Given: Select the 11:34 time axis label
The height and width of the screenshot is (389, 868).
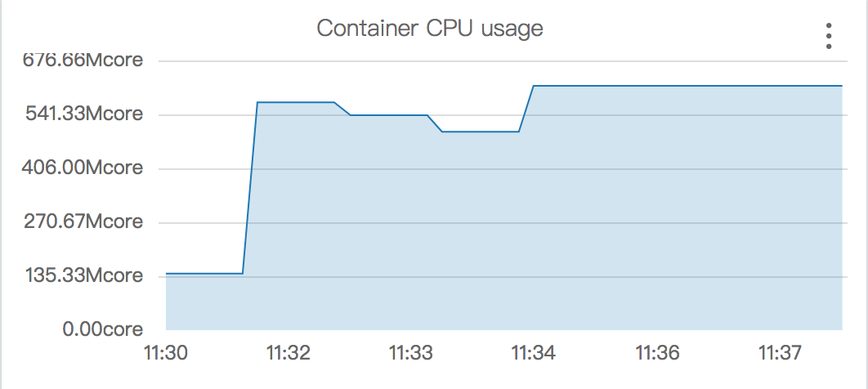Looking at the screenshot, I should tap(533, 354).
